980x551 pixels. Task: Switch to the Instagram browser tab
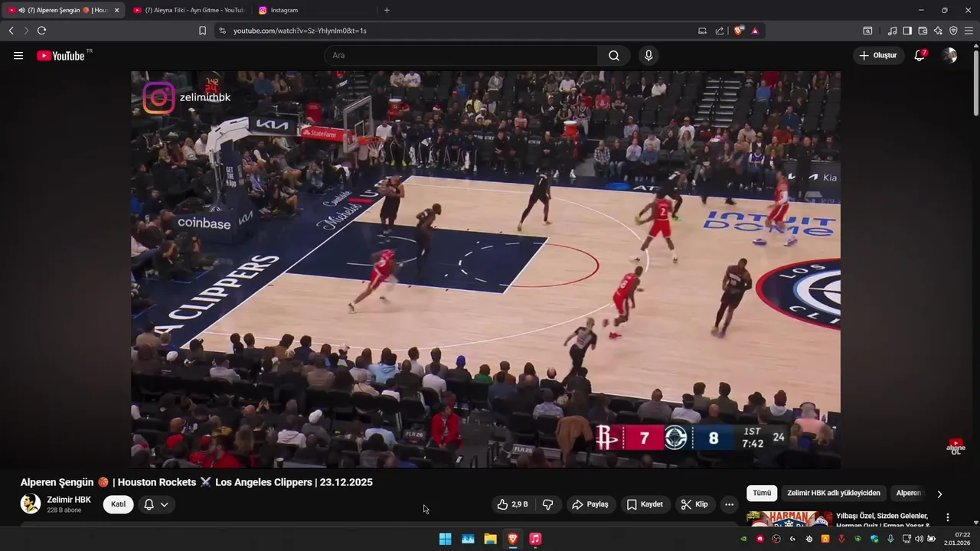314,10
